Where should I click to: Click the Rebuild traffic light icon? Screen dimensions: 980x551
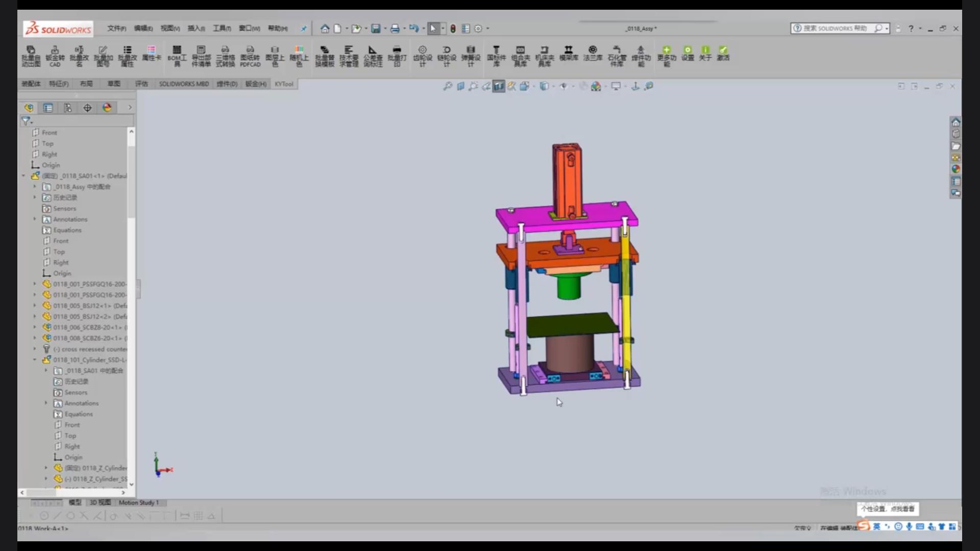click(453, 29)
